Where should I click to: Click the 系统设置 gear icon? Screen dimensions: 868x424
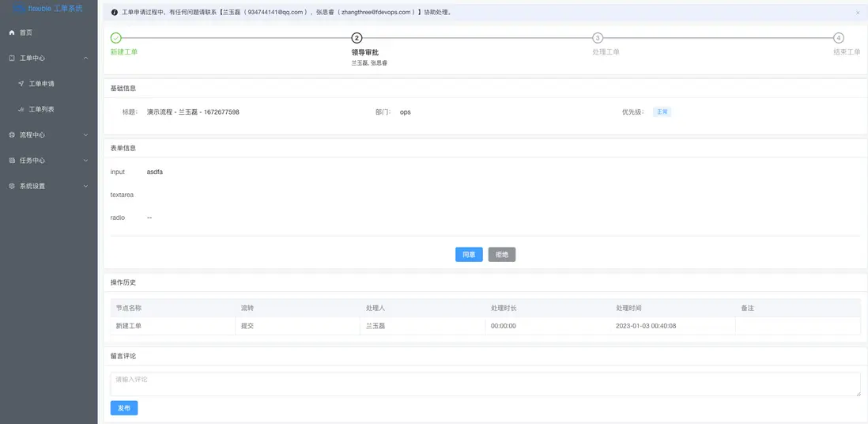coord(12,186)
